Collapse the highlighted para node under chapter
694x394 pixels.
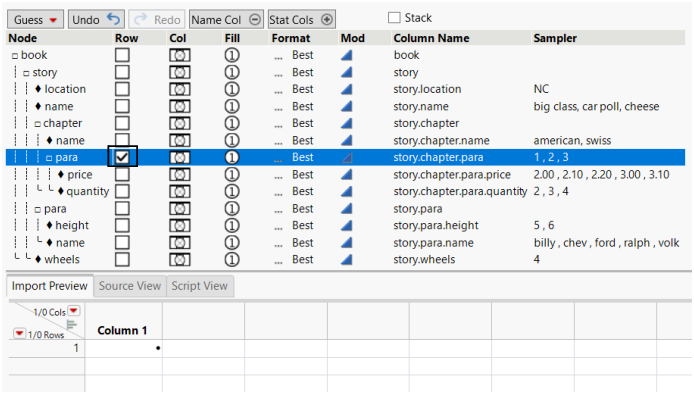click(x=49, y=158)
